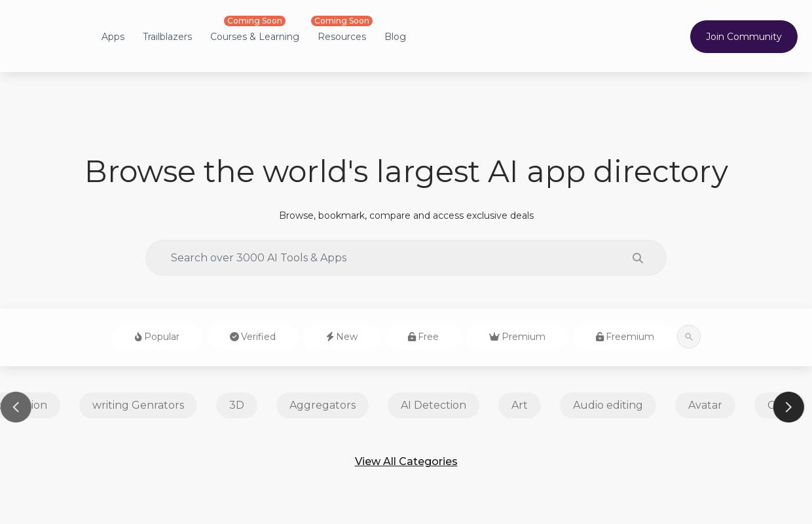
Task: Enable the Verified filter
Action: pos(252,337)
